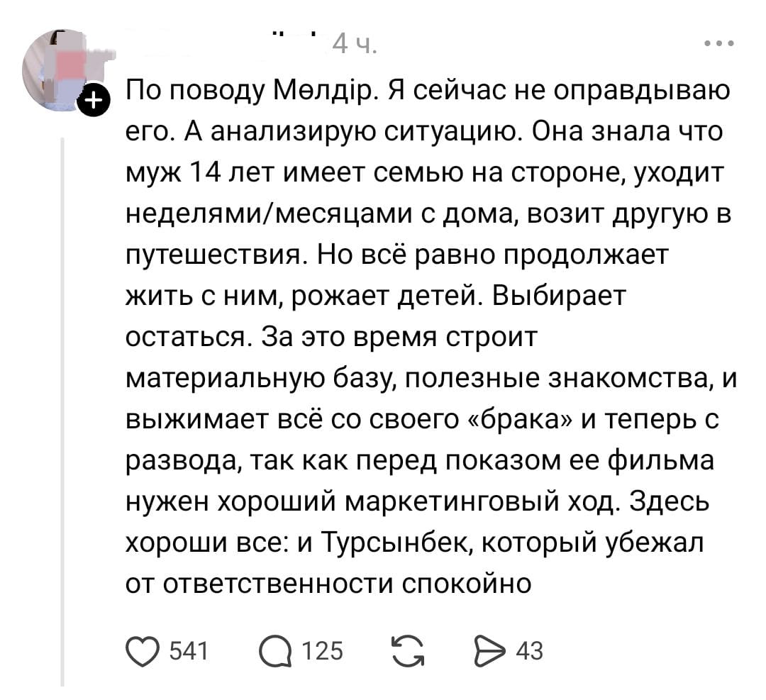View the 541 likes count
The height and width of the screenshot is (700, 766).
pos(187,650)
